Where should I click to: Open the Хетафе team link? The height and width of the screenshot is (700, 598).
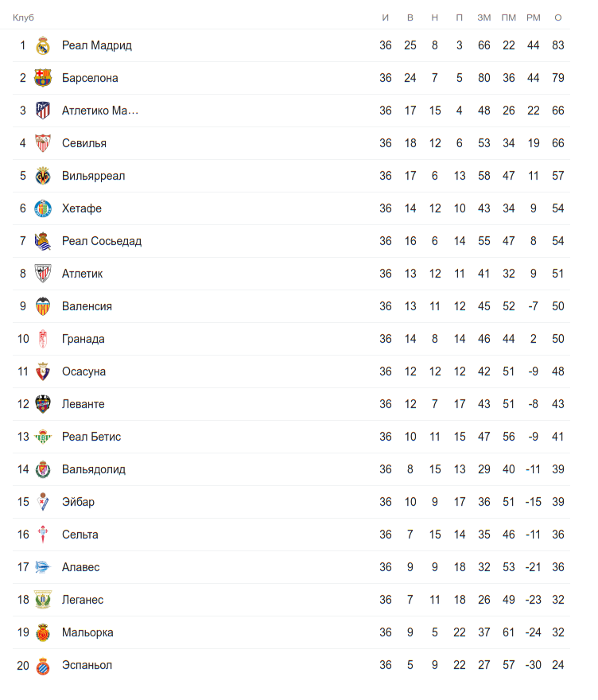pyautogui.click(x=82, y=208)
